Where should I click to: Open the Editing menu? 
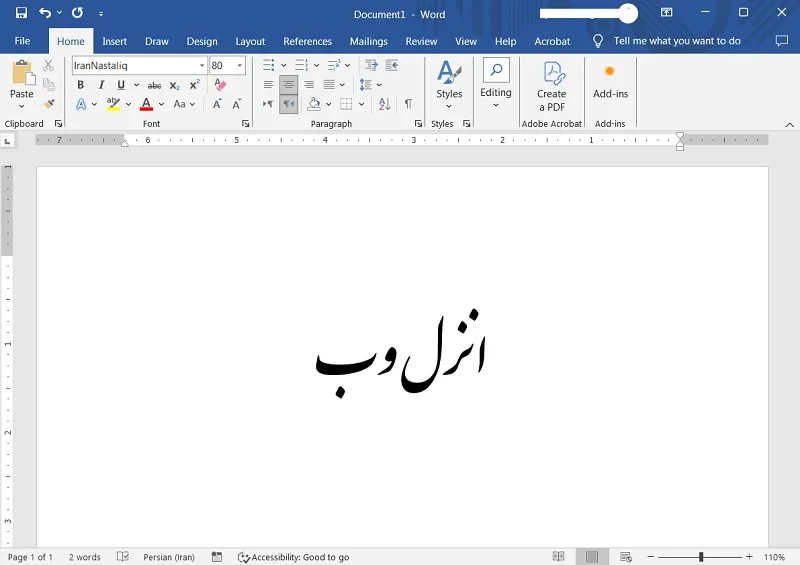pos(495,83)
